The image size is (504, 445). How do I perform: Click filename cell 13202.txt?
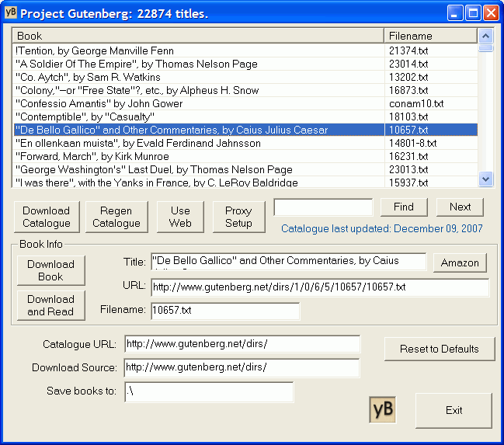[431, 77]
